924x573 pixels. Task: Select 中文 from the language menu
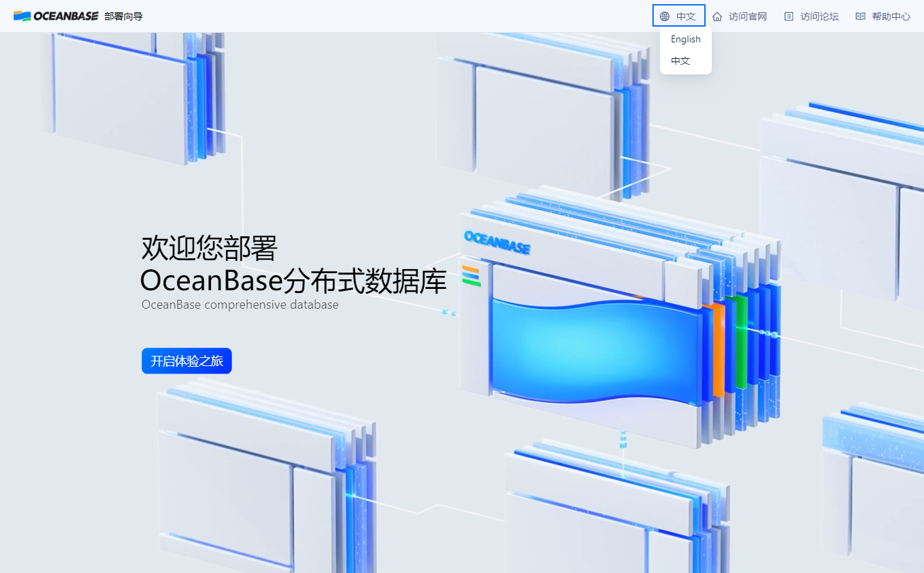pos(680,60)
